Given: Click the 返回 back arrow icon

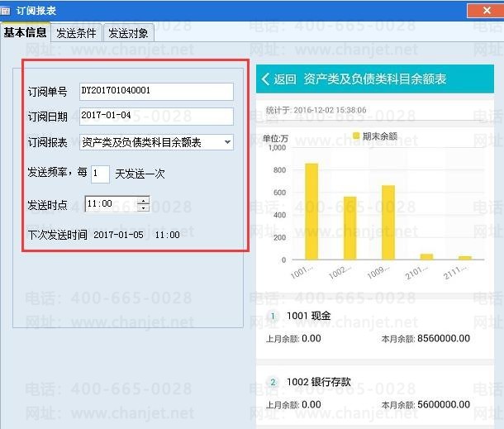Looking at the screenshot, I should pos(265,79).
